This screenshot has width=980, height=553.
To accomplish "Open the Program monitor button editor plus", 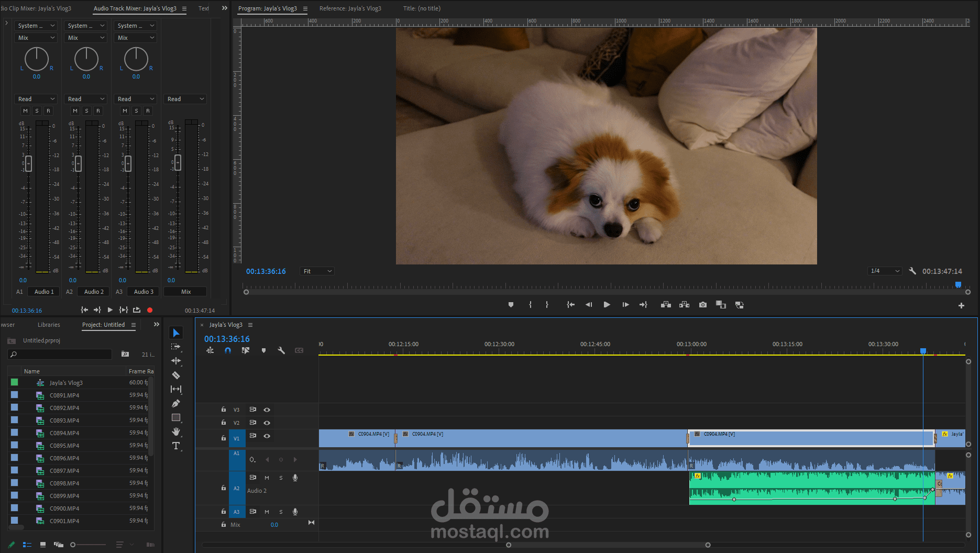I will click(x=961, y=305).
